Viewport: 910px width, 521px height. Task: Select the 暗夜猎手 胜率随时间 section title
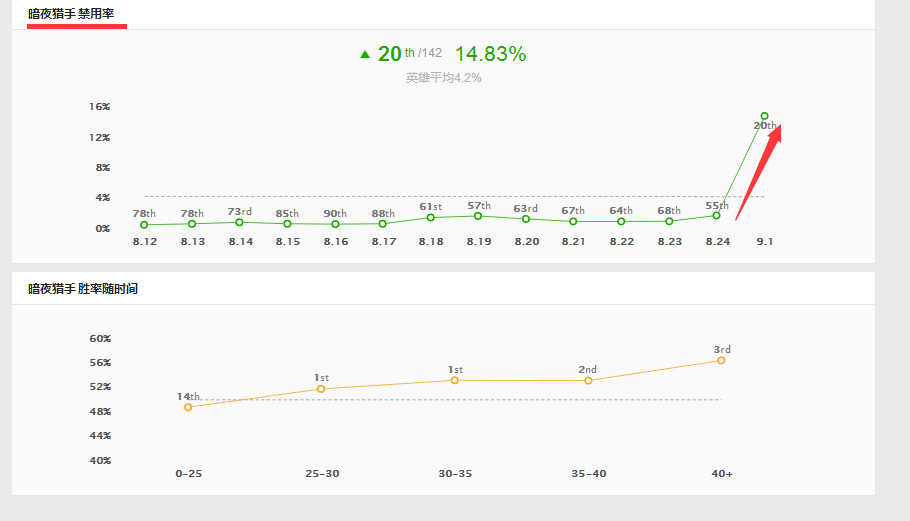(82, 289)
